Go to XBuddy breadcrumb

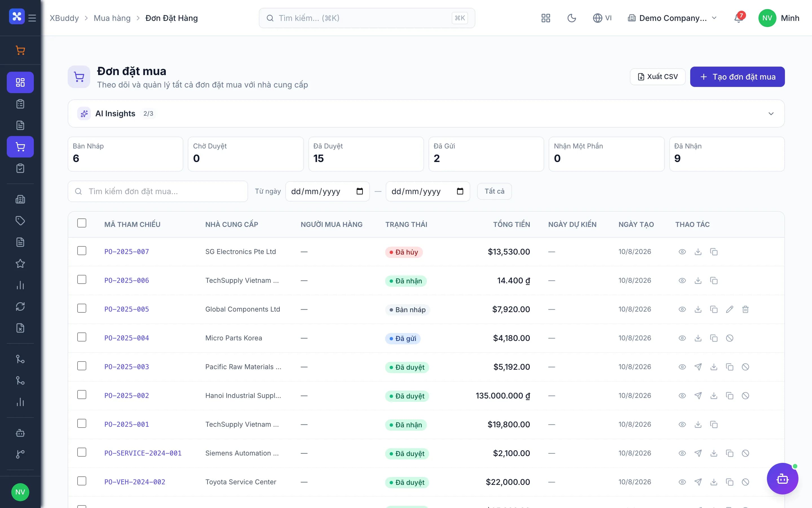coord(64,18)
